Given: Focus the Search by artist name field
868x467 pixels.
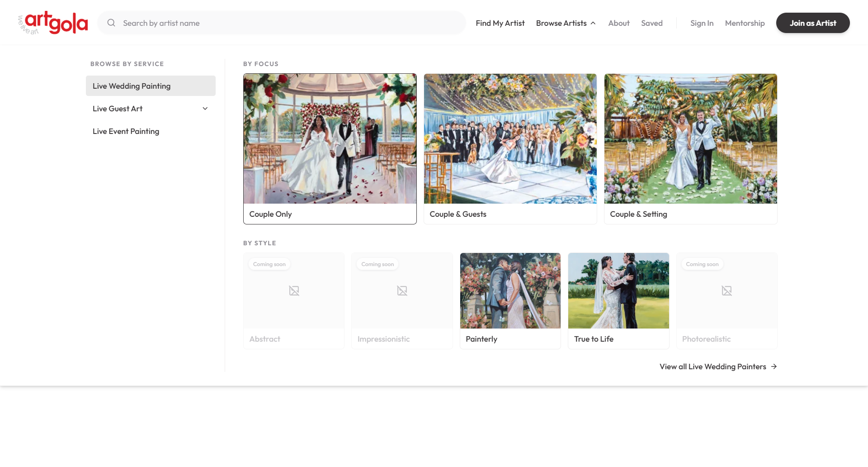Looking at the screenshot, I should pyautogui.click(x=281, y=23).
